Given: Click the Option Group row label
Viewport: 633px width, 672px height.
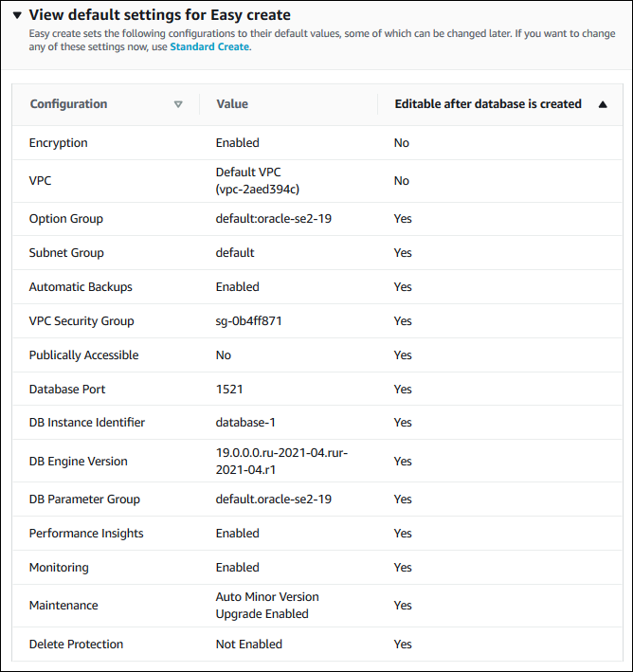Looking at the screenshot, I should [66, 219].
